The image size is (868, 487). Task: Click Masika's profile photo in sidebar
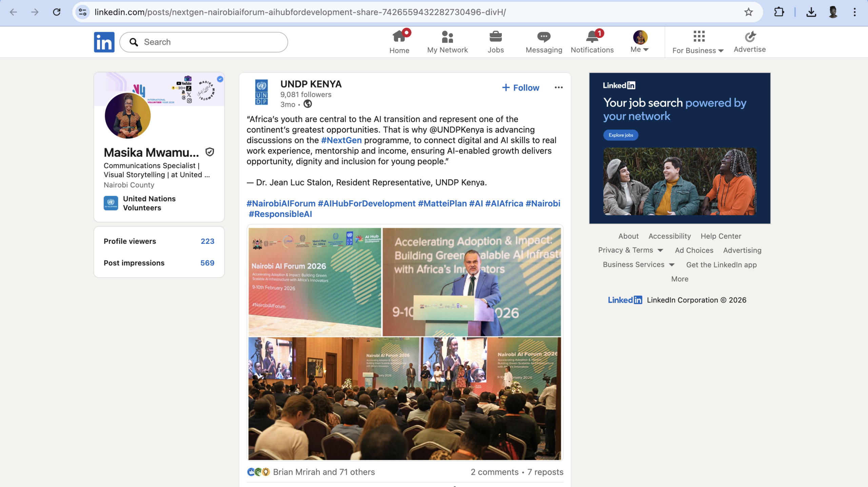point(127,116)
